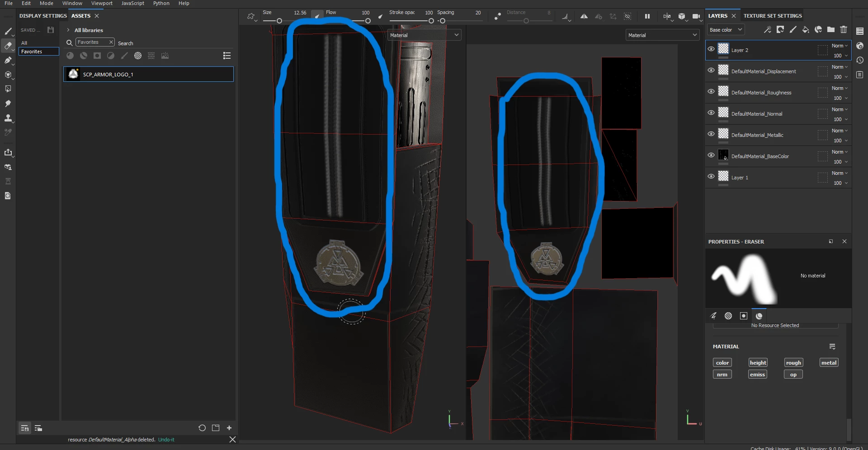Filter assets by filters
This screenshot has height=450, width=868.
[111, 56]
